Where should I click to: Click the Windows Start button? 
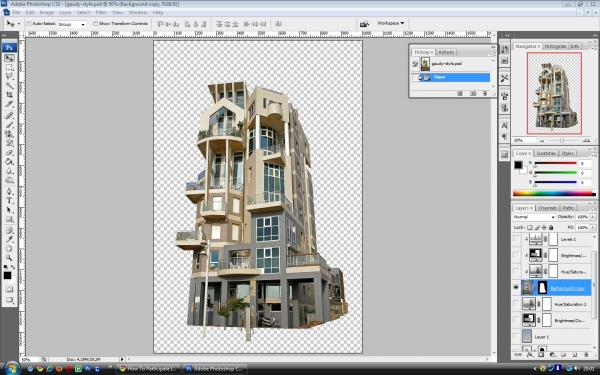(x=11, y=368)
